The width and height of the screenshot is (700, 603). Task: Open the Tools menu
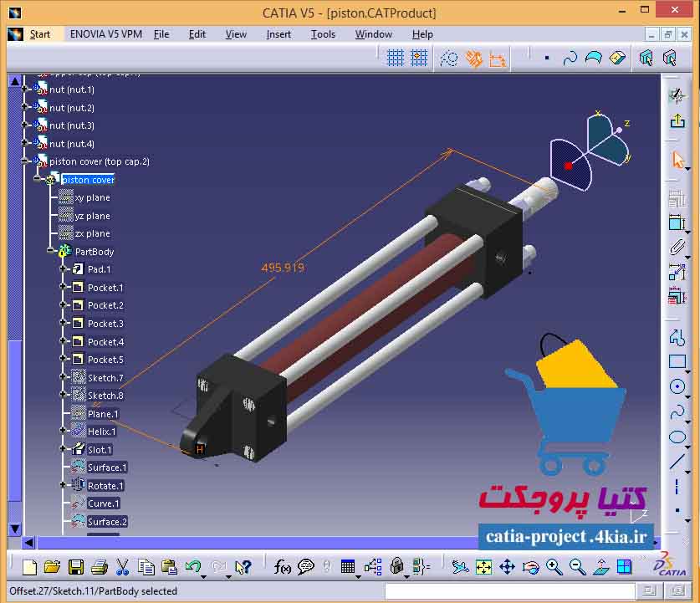point(323,34)
